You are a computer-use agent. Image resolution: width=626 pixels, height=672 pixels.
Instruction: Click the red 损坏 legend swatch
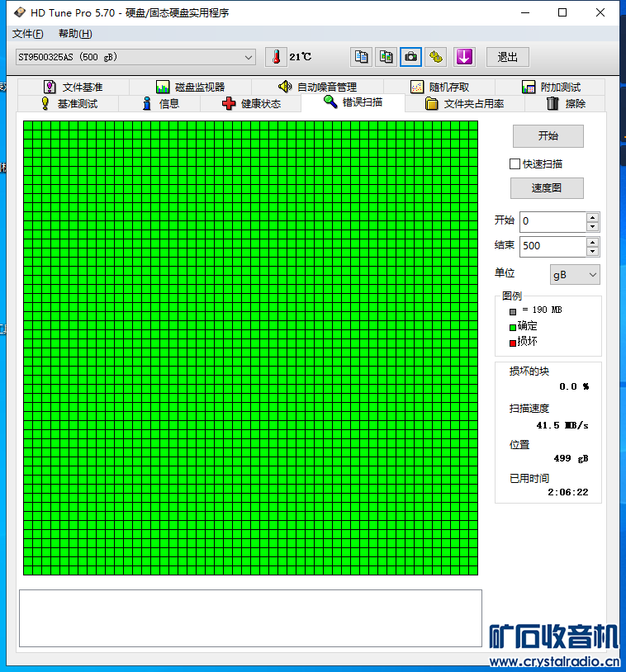point(512,343)
